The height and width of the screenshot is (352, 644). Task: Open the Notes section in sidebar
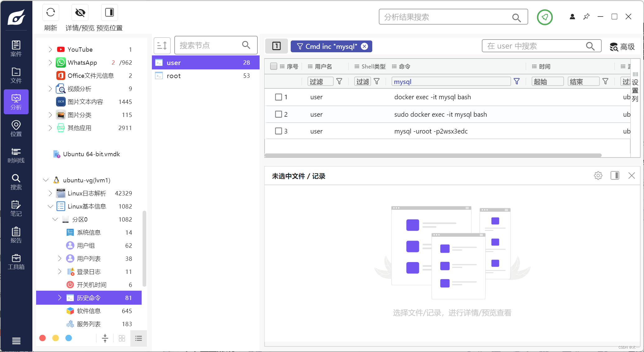click(x=16, y=209)
